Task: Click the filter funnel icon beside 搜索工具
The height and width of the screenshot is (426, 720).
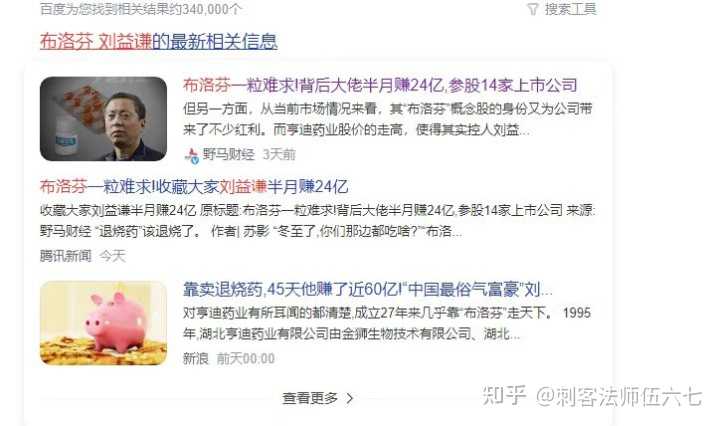Action: (x=532, y=9)
